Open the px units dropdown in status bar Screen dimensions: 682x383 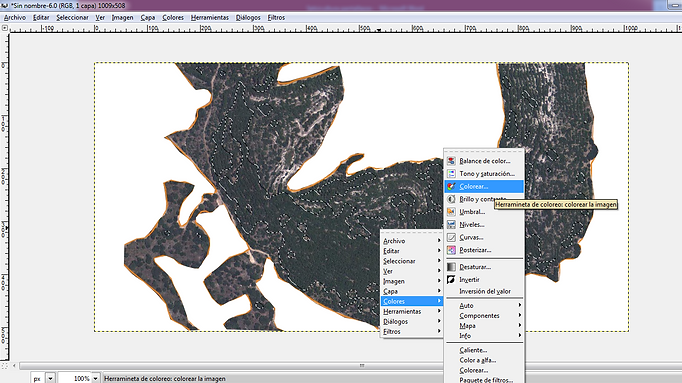50,378
